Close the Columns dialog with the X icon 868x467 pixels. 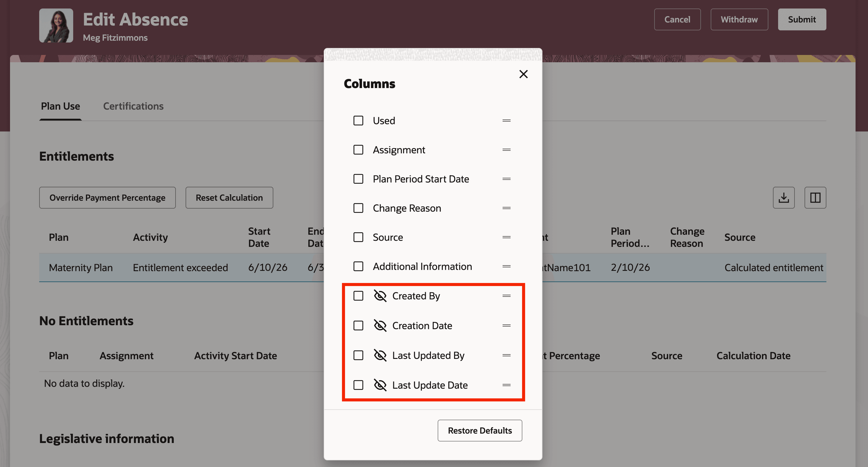coord(523,74)
